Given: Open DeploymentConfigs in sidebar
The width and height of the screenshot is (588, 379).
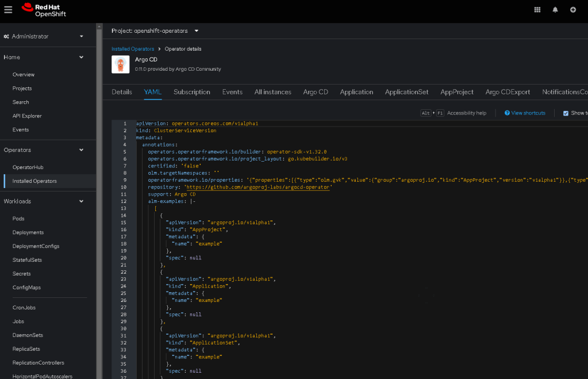Looking at the screenshot, I should coord(36,246).
